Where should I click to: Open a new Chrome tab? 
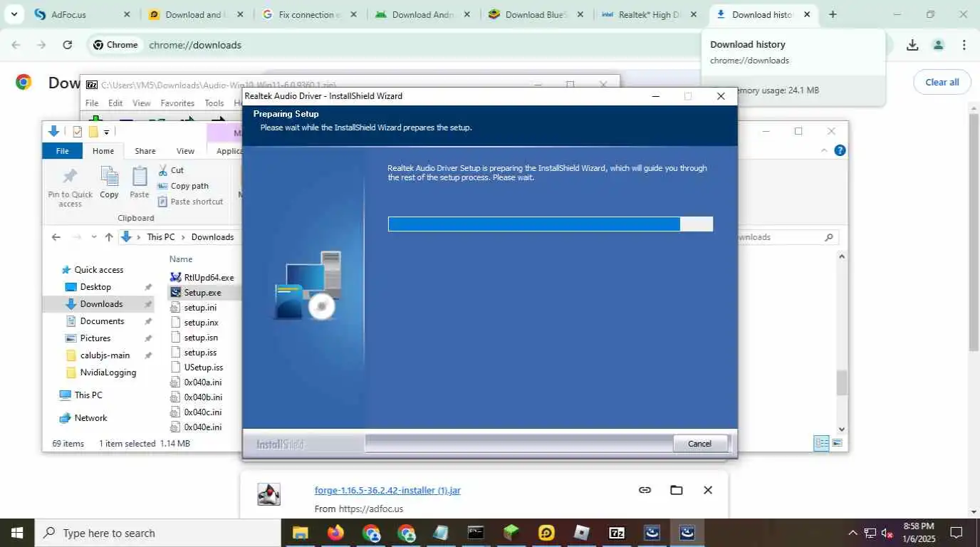tap(833, 14)
